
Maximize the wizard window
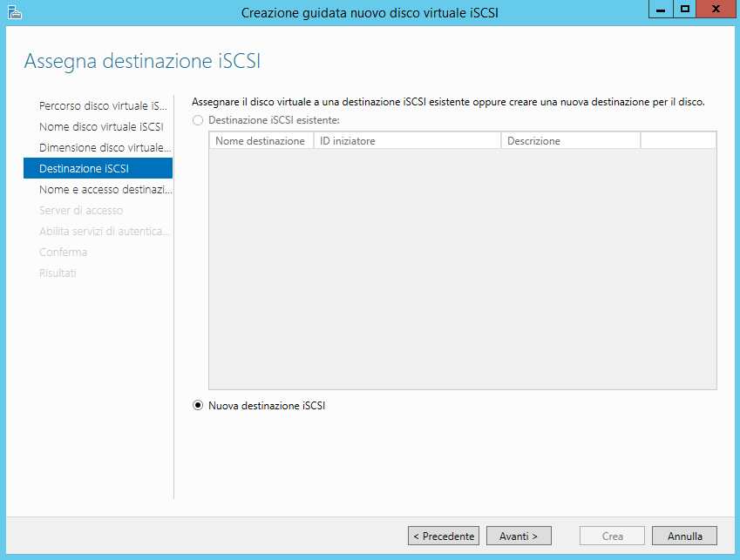click(x=685, y=9)
